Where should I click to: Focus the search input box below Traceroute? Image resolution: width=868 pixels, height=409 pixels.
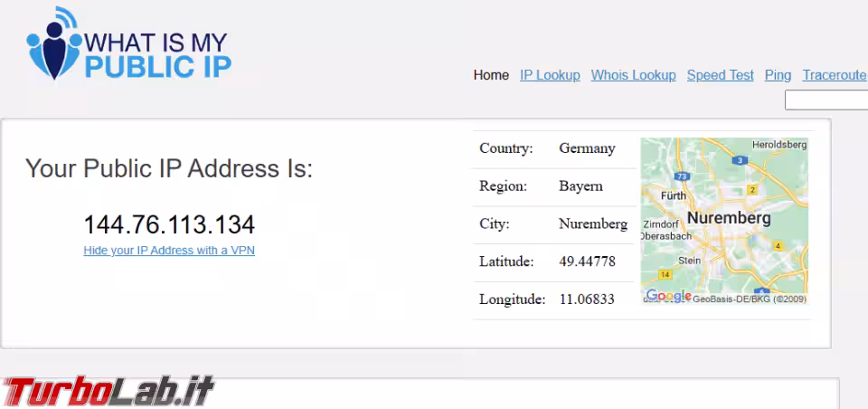point(826,100)
